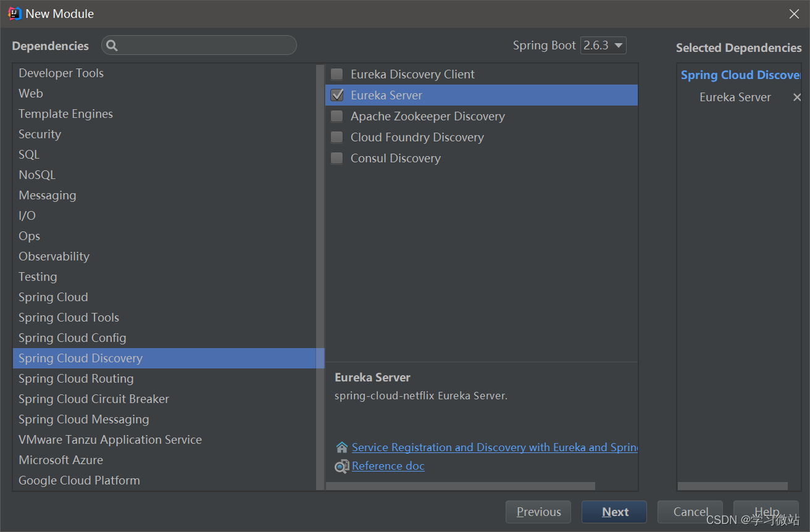Screen dimensions: 810x532
Task: Select Spring Cloud Circuit Breaker category
Action: tap(164, 399)
